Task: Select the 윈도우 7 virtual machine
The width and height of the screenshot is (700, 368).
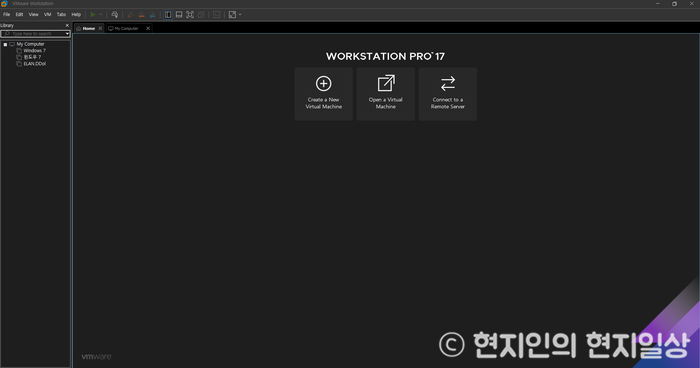Action: tap(32, 57)
